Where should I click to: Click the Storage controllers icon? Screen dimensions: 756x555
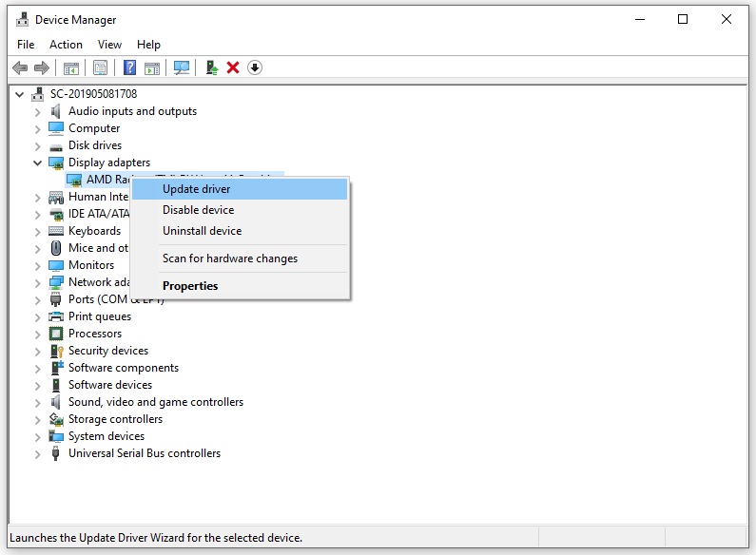(x=56, y=419)
